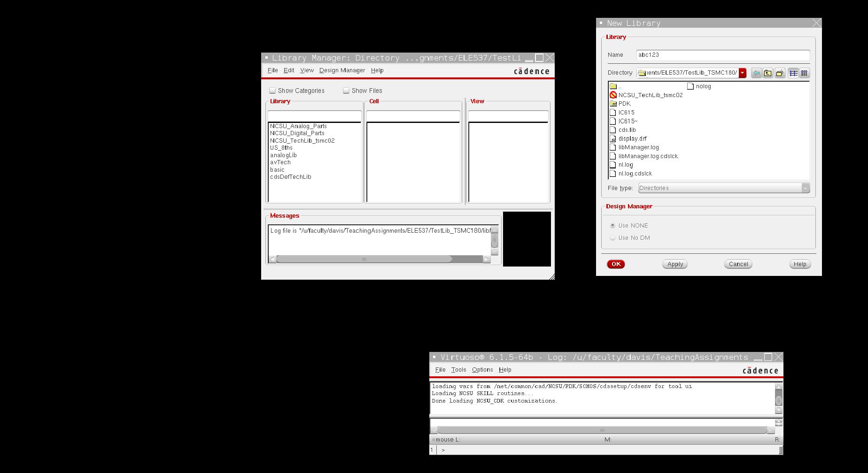Open Help menu in Virtuoso log window
868x473 pixels.
click(505, 370)
